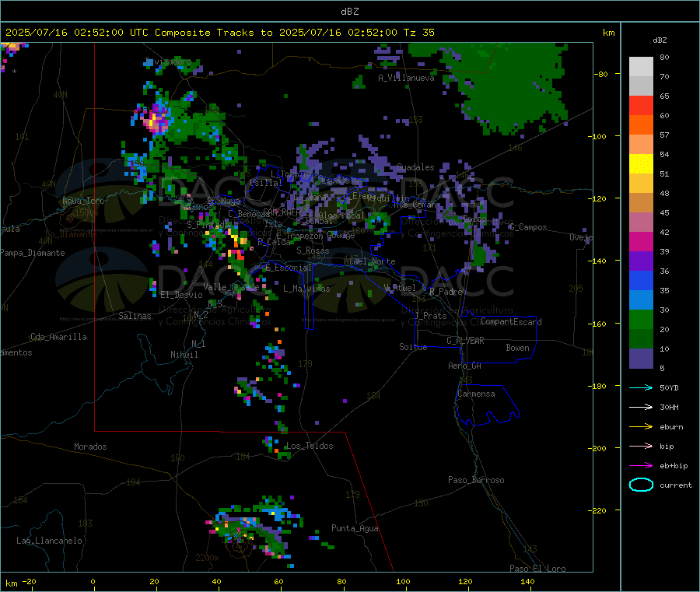The width and height of the screenshot is (700, 592).
Task: Click the slate purple 5 dBZ swatch
Action: coord(641,359)
